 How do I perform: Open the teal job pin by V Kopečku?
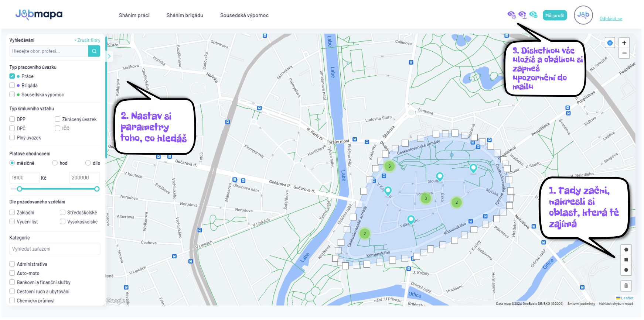coord(388,191)
